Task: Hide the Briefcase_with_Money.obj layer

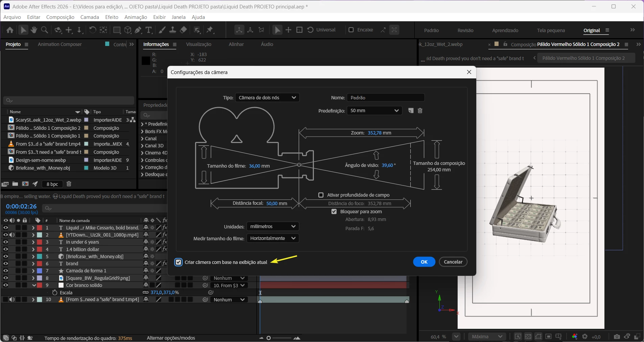Action: click(5, 256)
